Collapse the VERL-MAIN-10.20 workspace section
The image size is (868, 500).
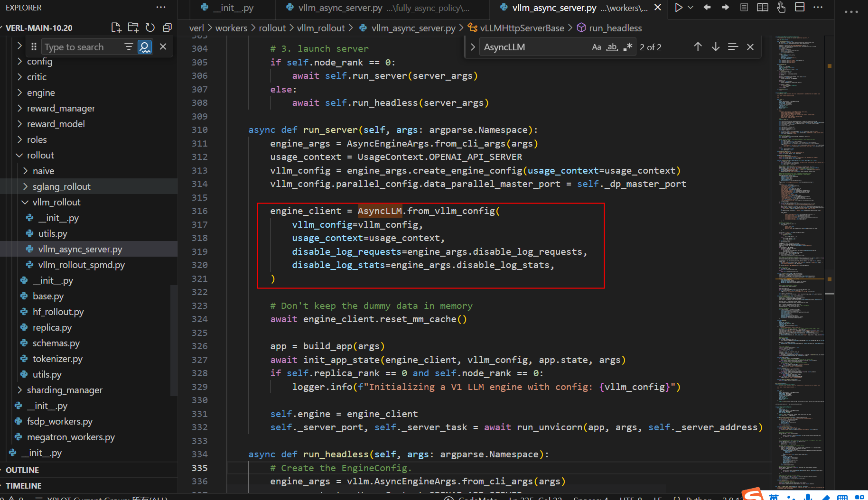click(39, 28)
